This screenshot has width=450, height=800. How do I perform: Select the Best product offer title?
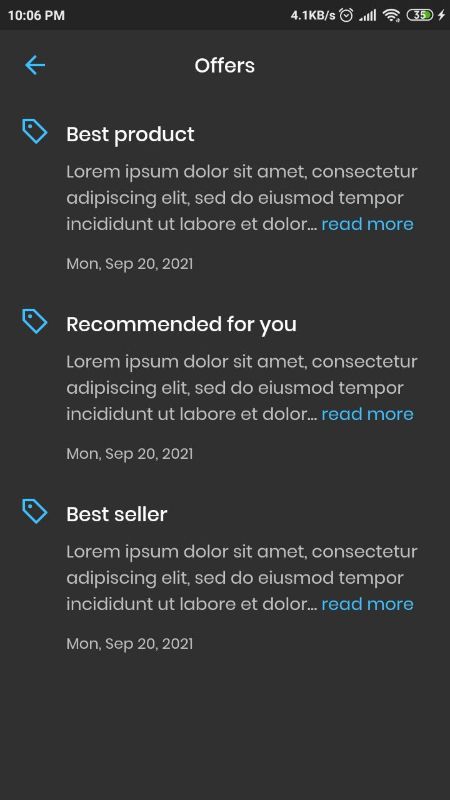coord(130,135)
